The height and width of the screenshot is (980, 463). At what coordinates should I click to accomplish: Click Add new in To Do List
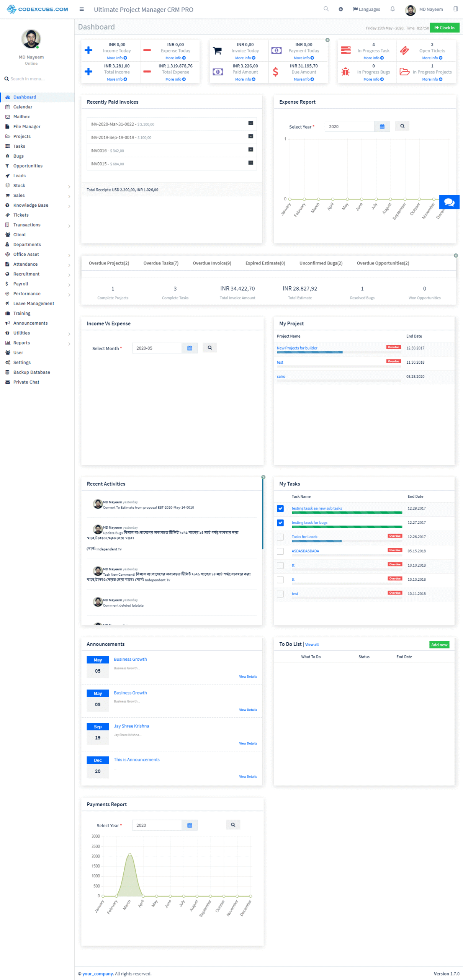(439, 645)
